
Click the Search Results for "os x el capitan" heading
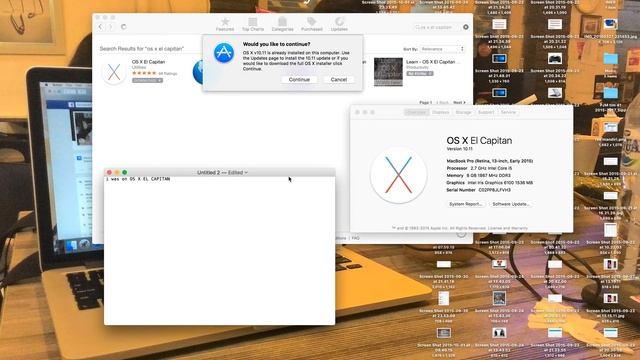click(x=142, y=49)
